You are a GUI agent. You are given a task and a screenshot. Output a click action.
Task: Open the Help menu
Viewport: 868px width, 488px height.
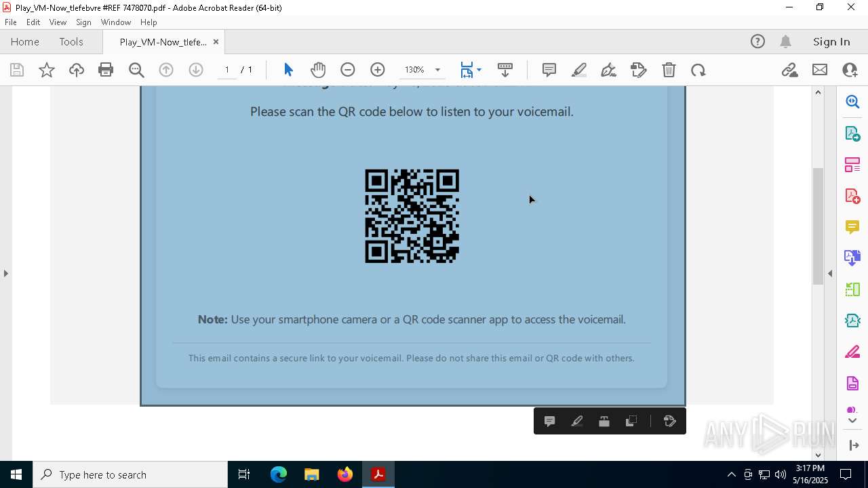point(149,22)
